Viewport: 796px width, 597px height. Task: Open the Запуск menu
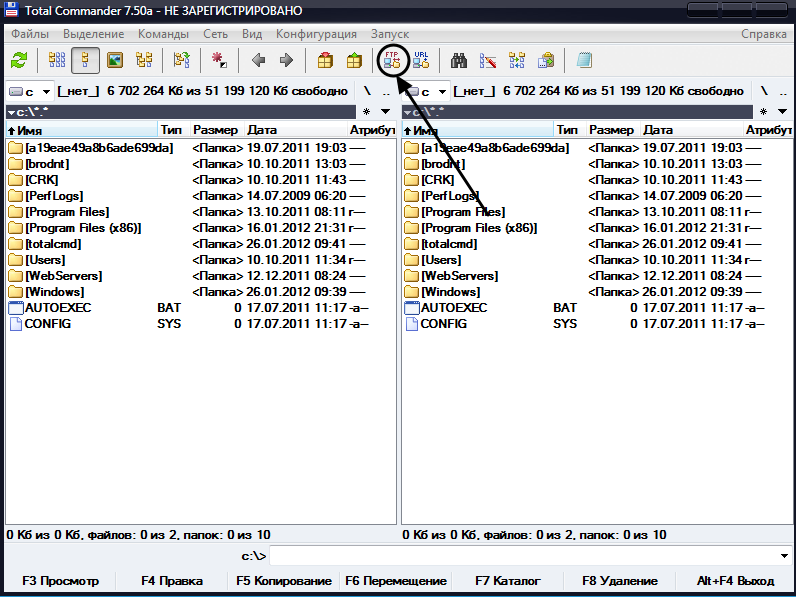(390, 34)
